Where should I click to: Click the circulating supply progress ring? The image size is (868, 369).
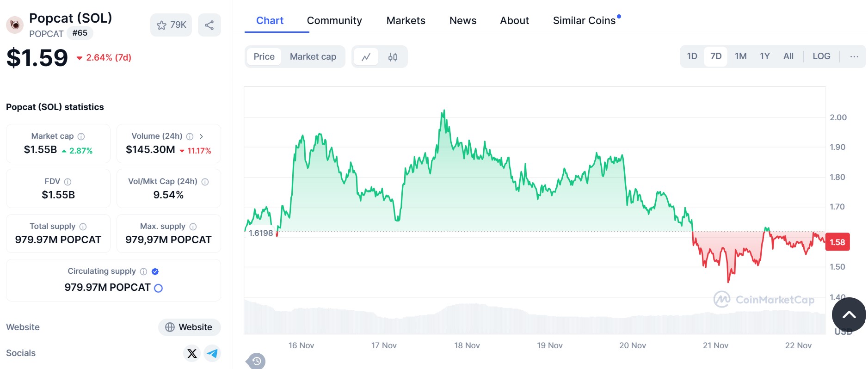158,288
